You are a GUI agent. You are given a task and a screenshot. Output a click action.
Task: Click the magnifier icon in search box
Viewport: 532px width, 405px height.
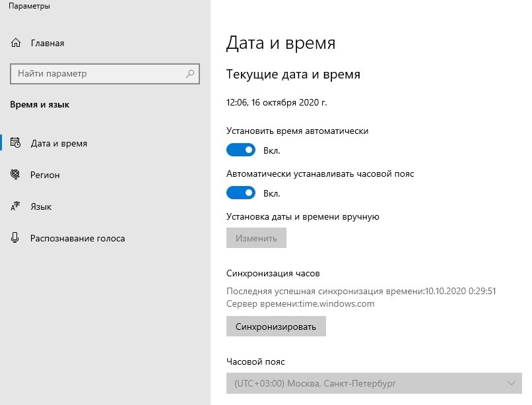click(x=191, y=74)
